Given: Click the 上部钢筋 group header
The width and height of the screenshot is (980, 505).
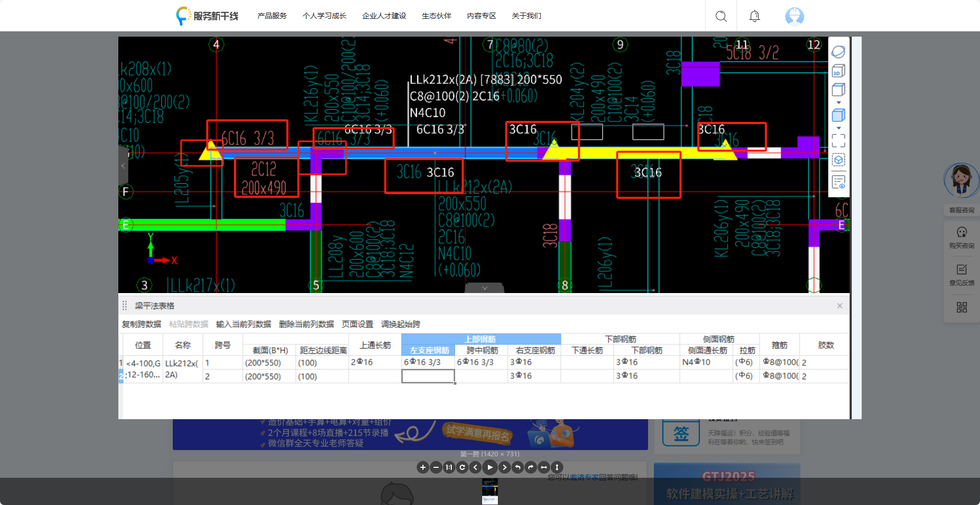Looking at the screenshot, I should 481,339.
